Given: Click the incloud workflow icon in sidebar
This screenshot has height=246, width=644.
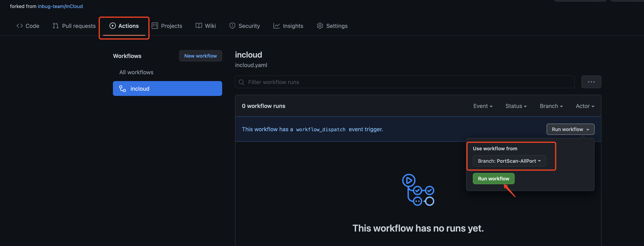Looking at the screenshot, I should [123, 89].
